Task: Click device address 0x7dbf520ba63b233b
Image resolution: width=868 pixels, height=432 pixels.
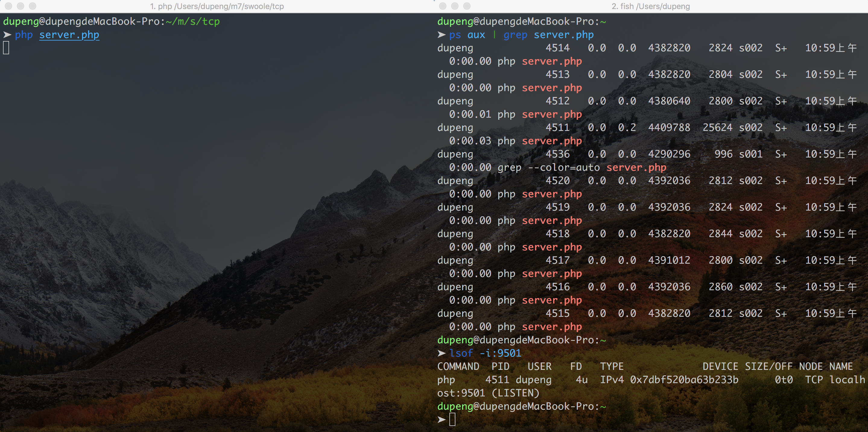Action: 684,380
